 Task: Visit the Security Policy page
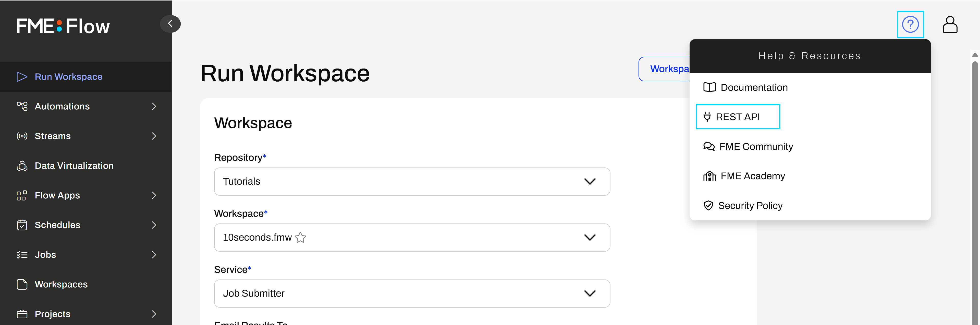[x=750, y=205]
